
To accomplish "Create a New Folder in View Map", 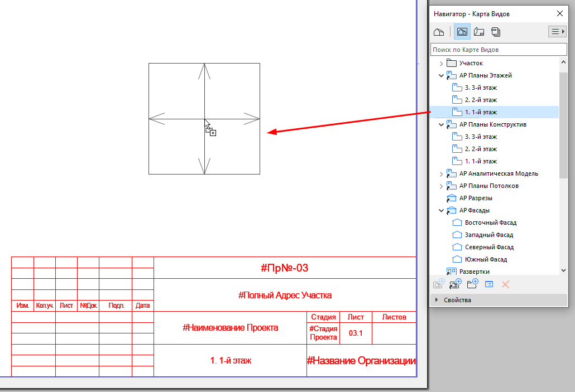I will [472, 284].
